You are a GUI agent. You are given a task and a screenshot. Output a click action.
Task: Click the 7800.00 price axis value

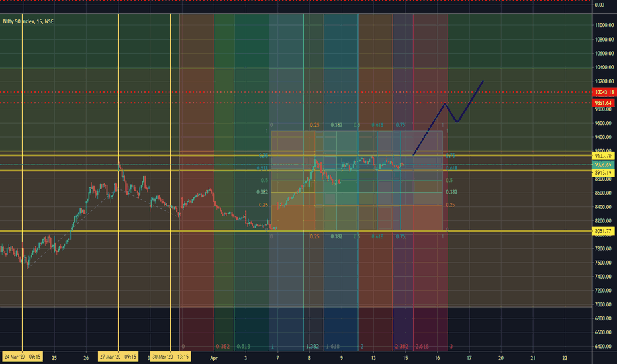click(604, 249)
